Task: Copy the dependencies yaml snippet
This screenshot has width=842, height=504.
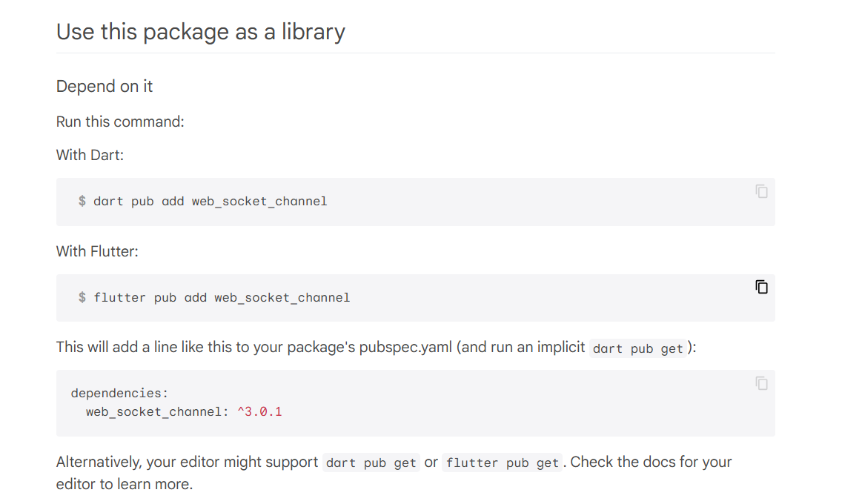Action: pyautogui.click(x=761, y=383)
